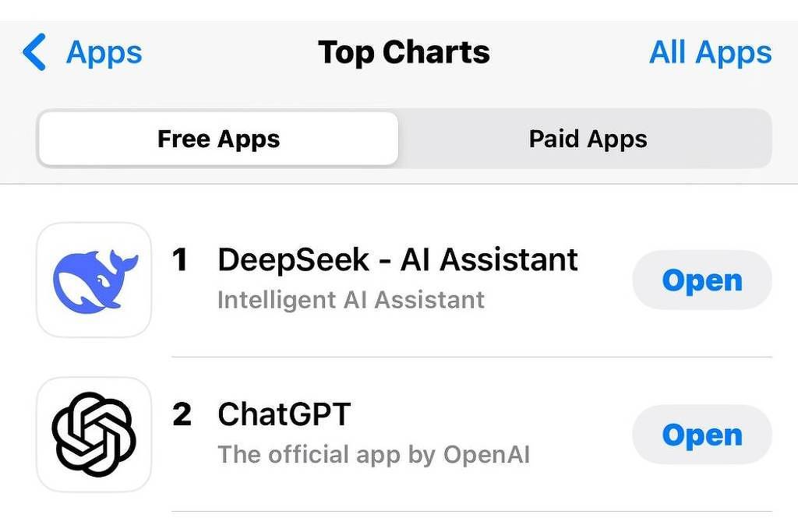Open the ChatGPT knot logo icon
The image size is (798, 532).
[x=94, y=435]
